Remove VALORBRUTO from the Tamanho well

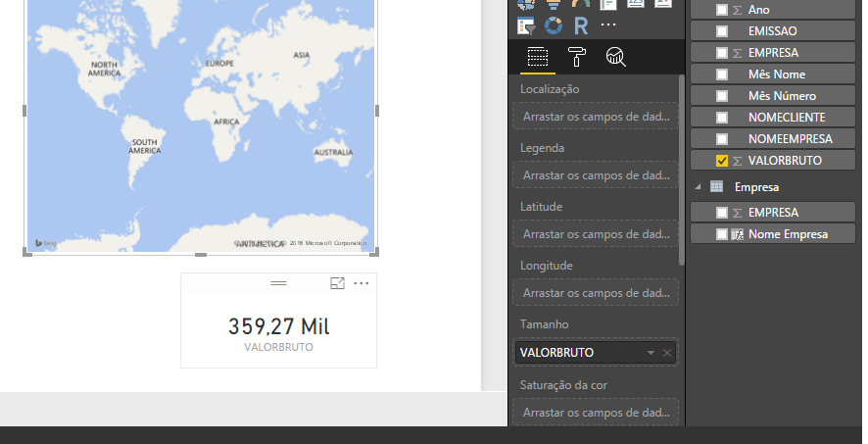[667, 353]
